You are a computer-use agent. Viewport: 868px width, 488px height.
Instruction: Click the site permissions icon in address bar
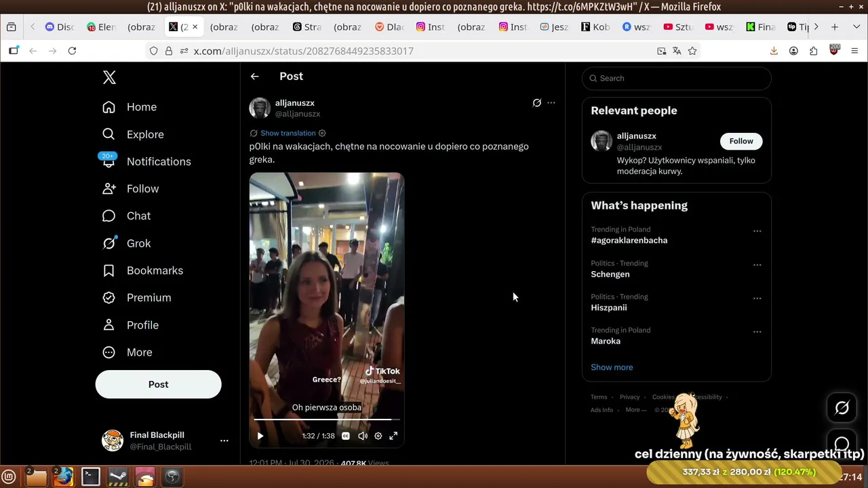click(183, 51)
